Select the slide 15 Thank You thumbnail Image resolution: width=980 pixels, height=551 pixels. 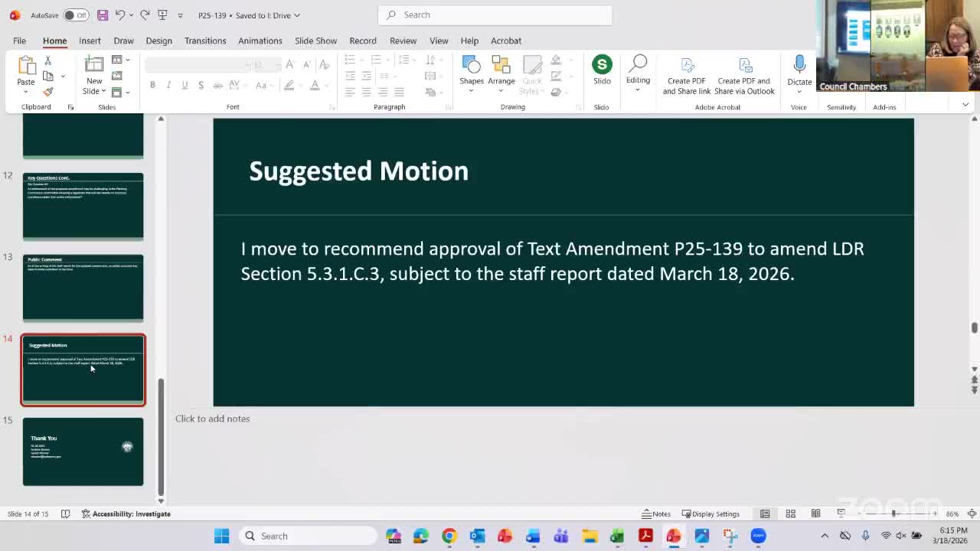pyautogui.click(x=83, y=452)
